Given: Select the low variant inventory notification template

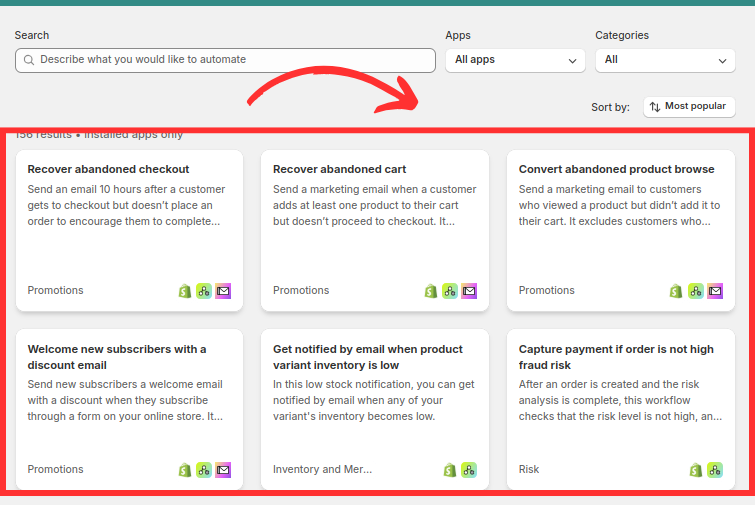Looking at the screenshot, I should 367,356.
